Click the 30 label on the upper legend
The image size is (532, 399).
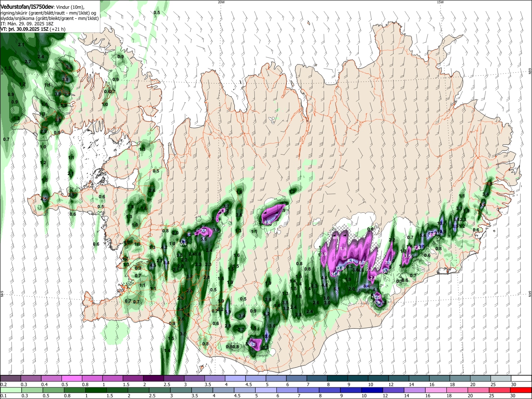(x=514, y=384)
